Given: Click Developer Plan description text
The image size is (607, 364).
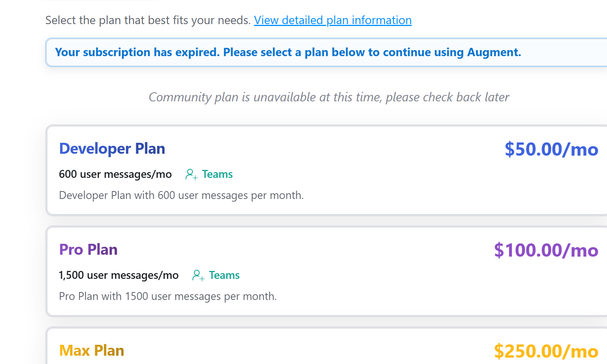Looking at the screenshot, I should (181, 195).
